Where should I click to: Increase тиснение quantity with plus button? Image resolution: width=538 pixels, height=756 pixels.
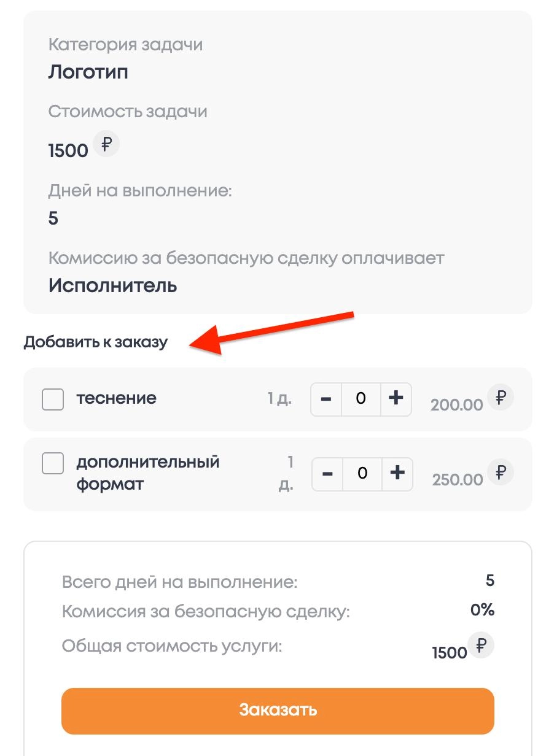(396, 399)
